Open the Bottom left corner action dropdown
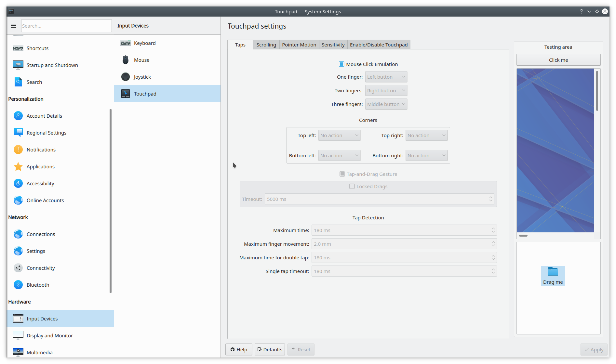 point(339,156)
